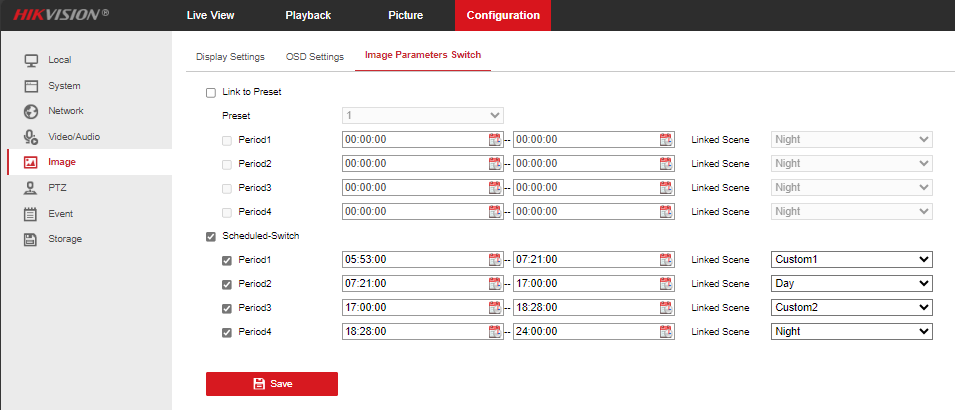Expand the Day Linked Scene dropdown
Screen dimensions: 955x410
point(851,284)
